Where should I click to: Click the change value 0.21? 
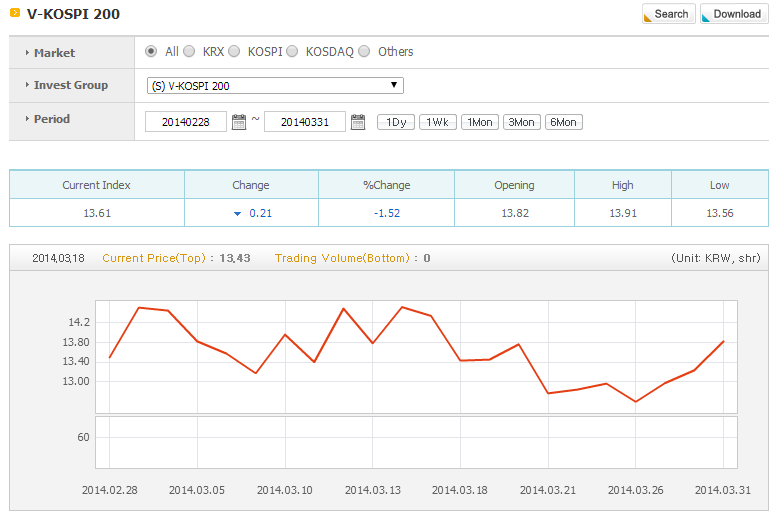pyautogui.click(x=261, y=213)
